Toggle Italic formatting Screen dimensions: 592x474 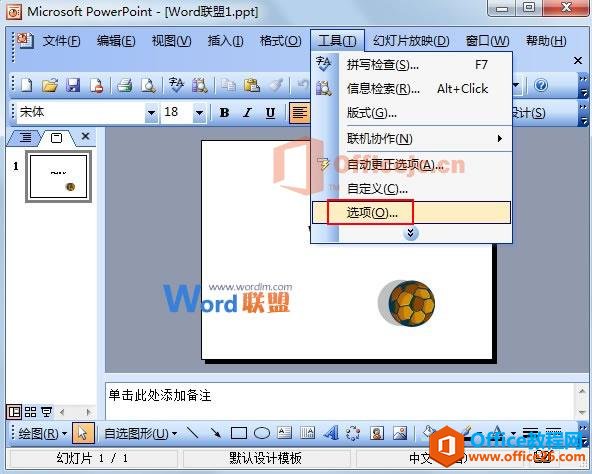coord(248,113)
